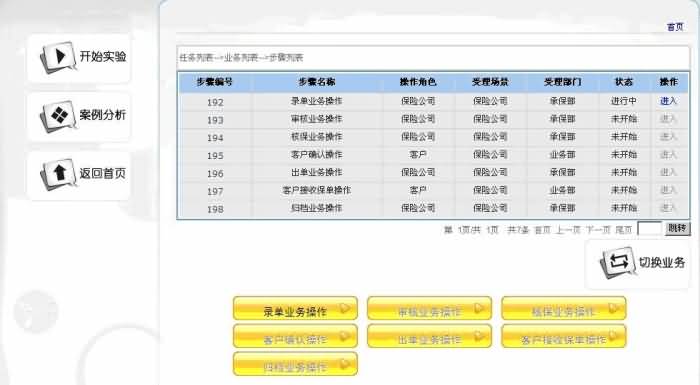Image resolution: width=700 pixels, height=385 pixels.
Task: Click the 进入 link for step 192
Action: point(668,101)
